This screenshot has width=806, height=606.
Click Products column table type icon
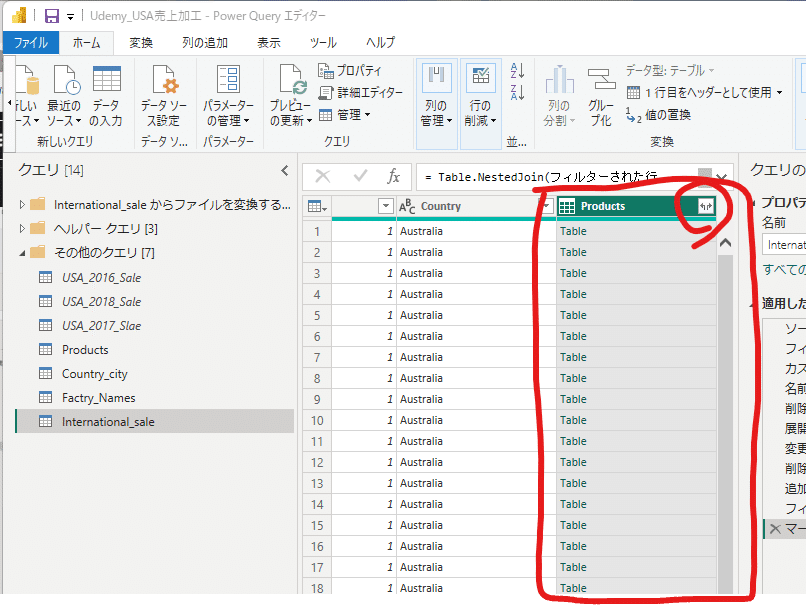click(x=567, y=207)
